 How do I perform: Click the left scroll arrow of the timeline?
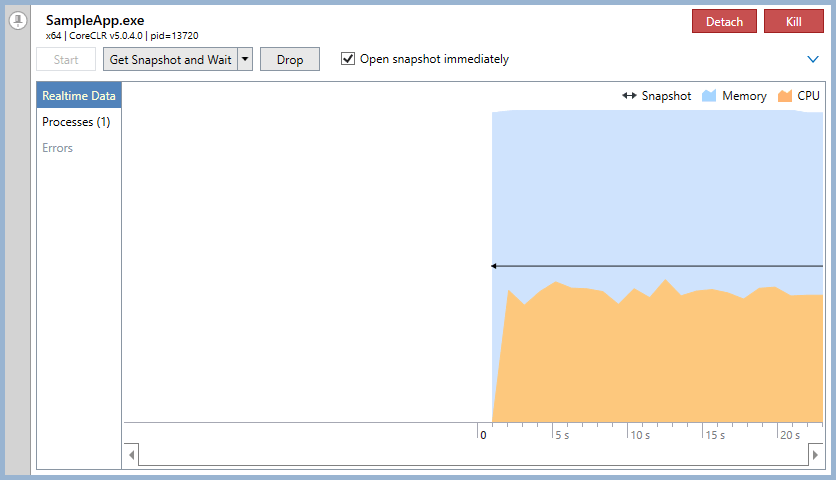tap(131, 455)
